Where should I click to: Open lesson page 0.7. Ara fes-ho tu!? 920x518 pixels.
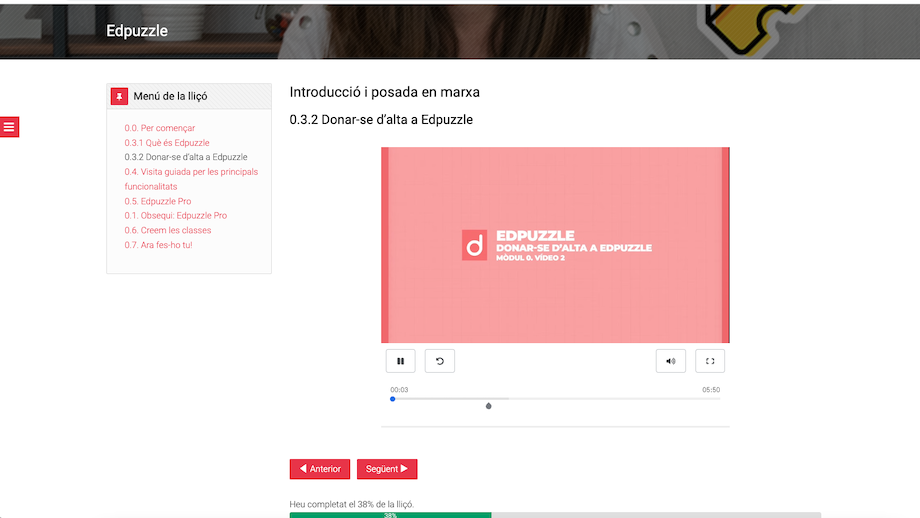(158, 245)
